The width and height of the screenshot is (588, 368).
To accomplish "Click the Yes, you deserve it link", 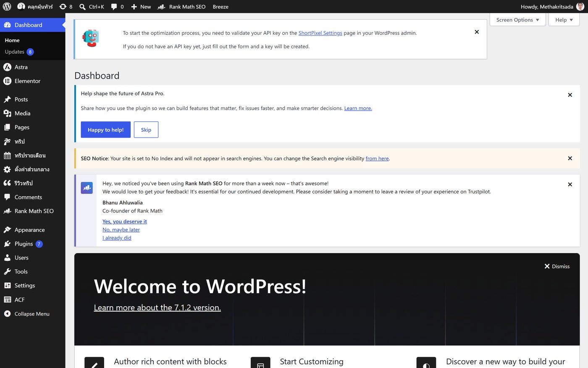I will (x=125, y=221).
